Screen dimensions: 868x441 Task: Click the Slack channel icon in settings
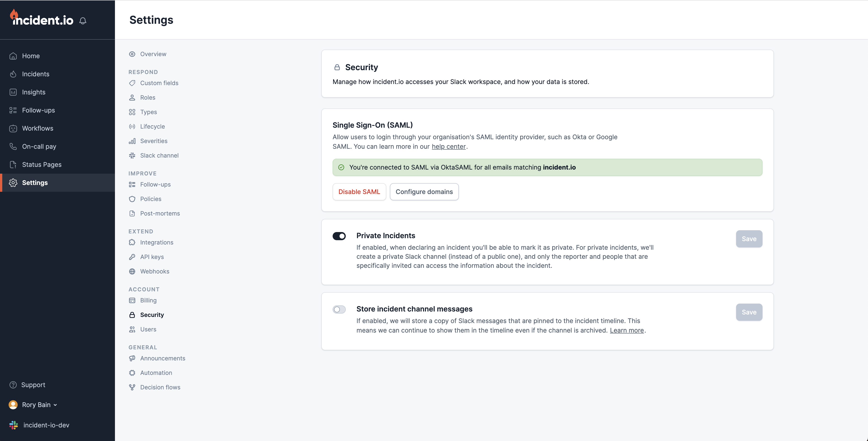click(x=132, y=156)
